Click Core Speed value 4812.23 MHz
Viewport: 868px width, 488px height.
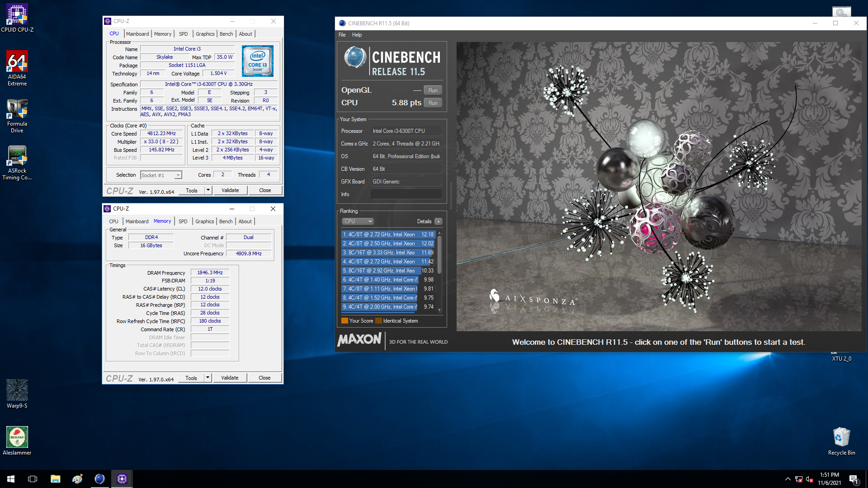[161, 134]
